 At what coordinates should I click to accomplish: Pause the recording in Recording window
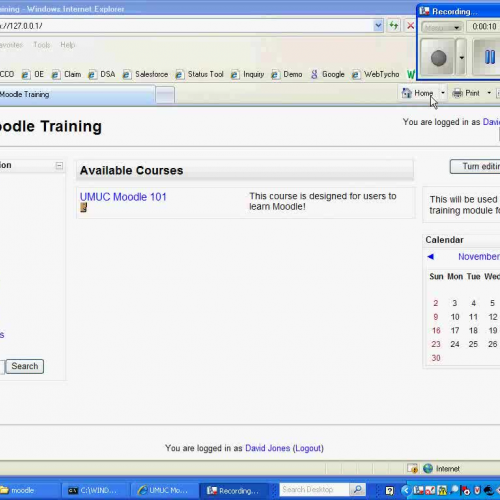489,57
